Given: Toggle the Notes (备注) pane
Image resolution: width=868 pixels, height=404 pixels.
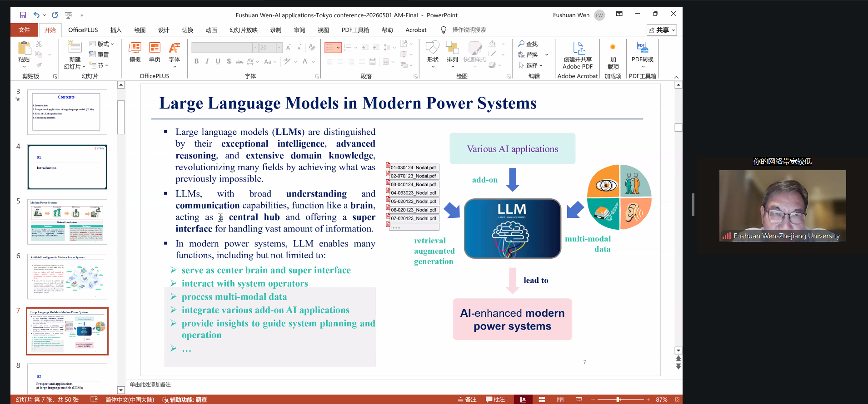Looking at the screenshot, I should point(467,399).
